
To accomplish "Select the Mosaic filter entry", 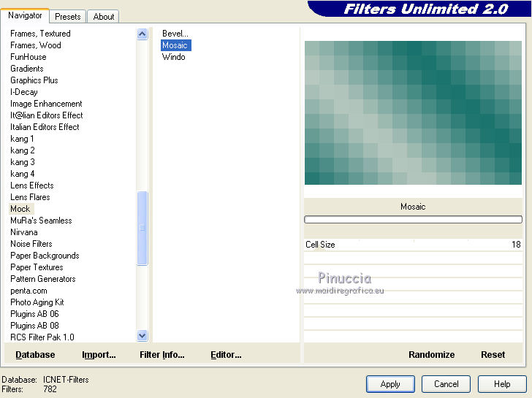I will pos(175,45).
